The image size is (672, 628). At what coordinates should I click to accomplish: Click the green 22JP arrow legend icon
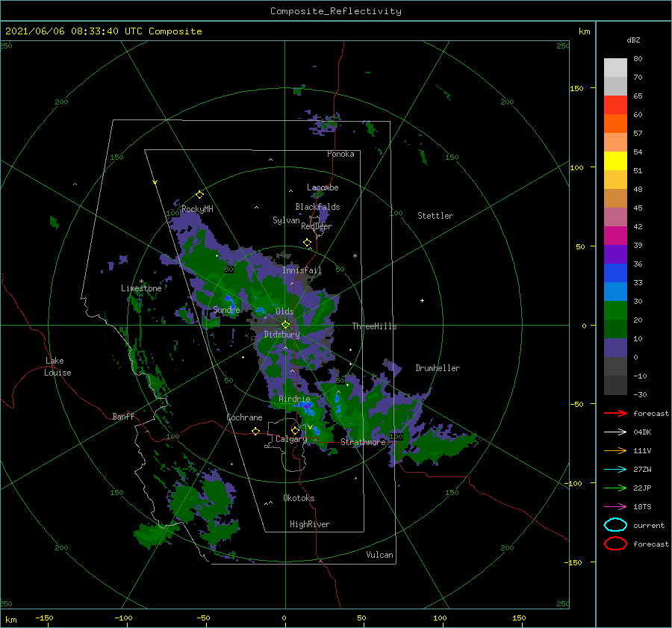[615, 488]
